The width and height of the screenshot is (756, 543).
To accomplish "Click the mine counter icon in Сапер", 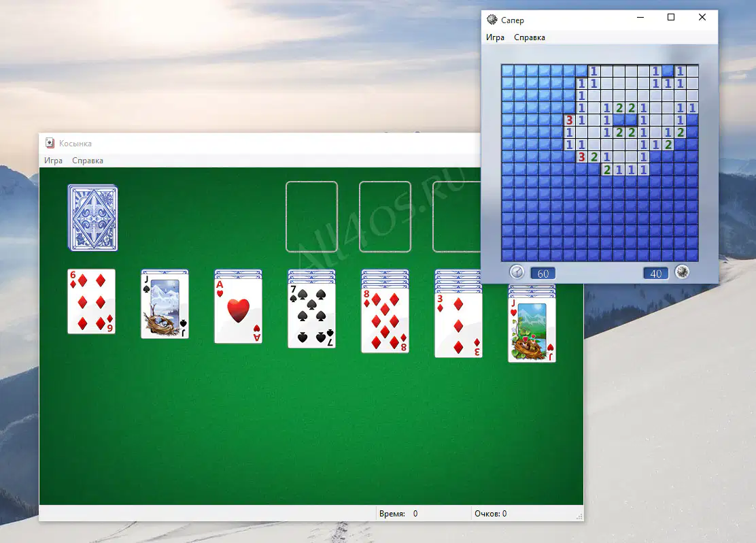I will pos(682,272).
